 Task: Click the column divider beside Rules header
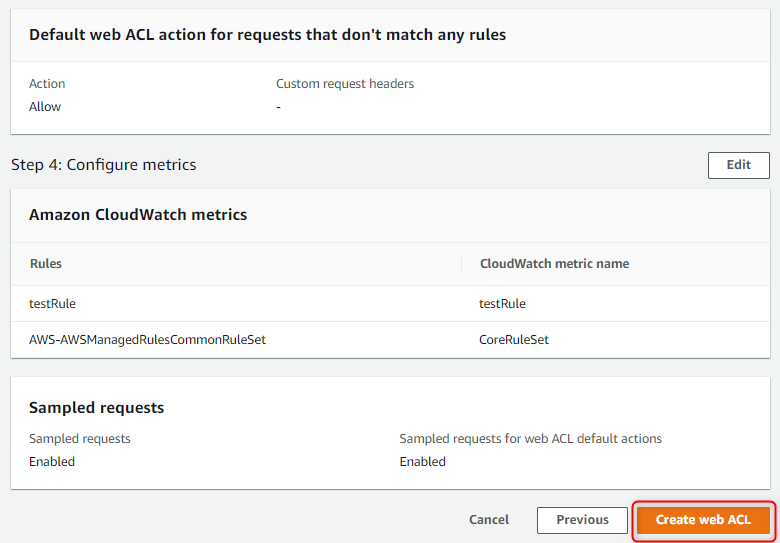tap(462, 264)
